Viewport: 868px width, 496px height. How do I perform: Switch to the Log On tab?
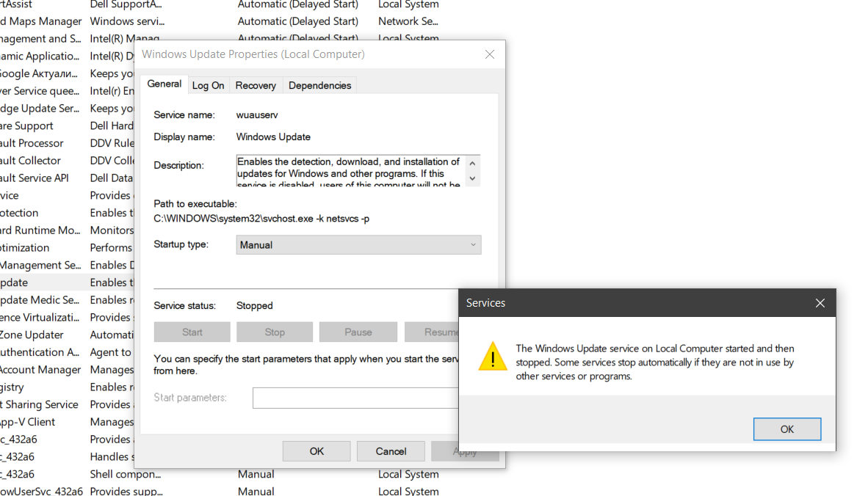pyautogui.click(x=208, y=85)
